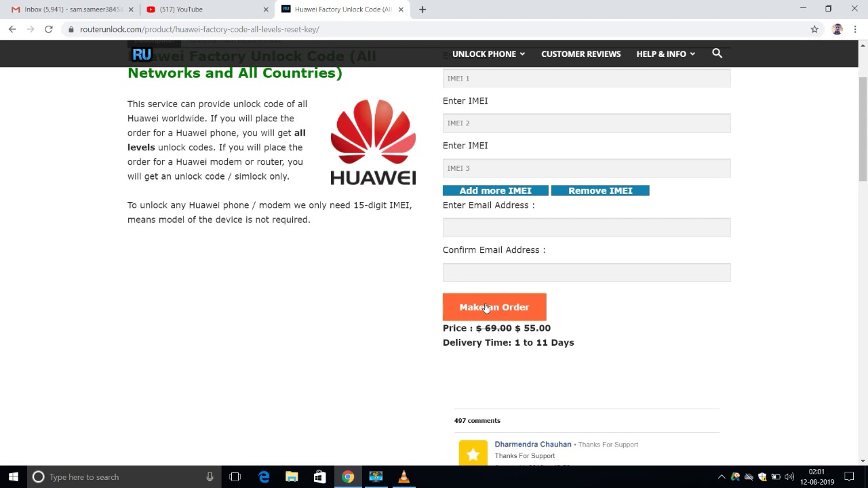
Task: Launch File Explorer from the taskbar
Action: (x=292, y=476)
